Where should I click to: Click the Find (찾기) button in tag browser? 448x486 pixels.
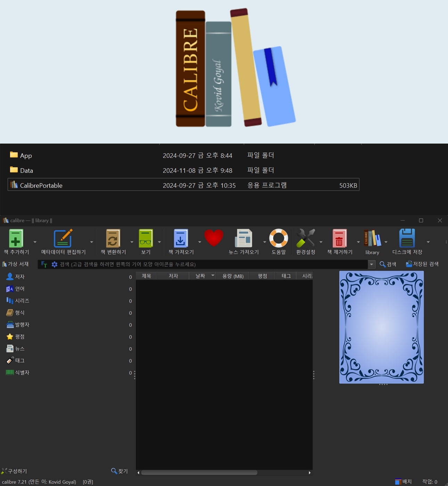pos(119,471)
